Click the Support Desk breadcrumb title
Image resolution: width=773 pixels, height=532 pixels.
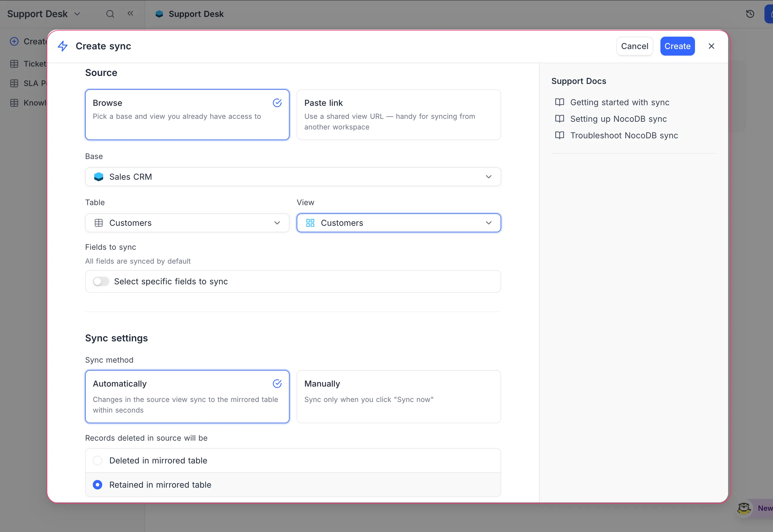196,14
